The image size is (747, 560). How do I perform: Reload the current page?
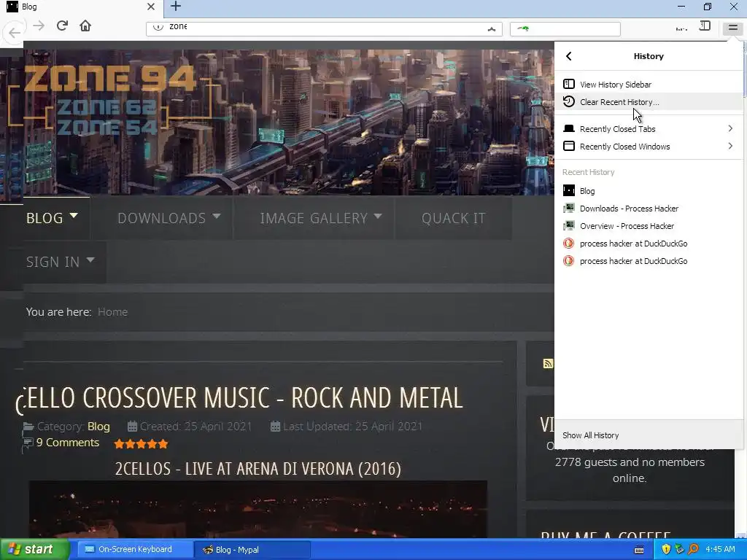click(x=62, y=26)
